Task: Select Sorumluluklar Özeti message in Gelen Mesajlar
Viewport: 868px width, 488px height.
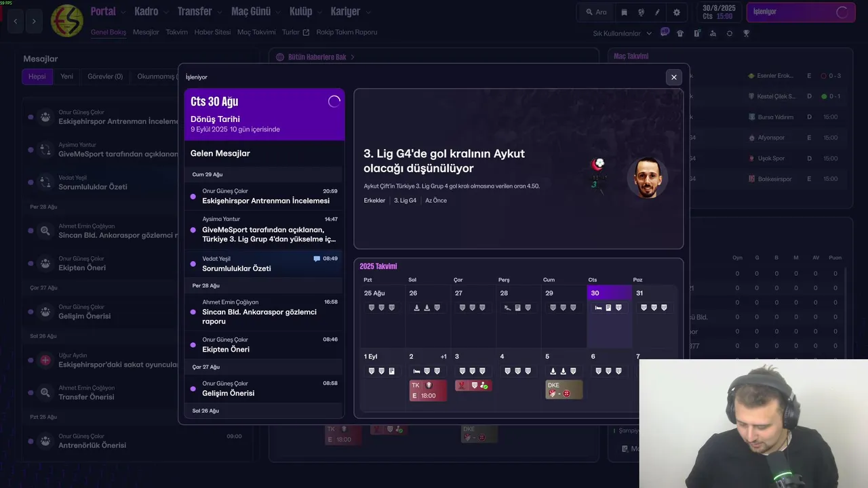Action: [264, 264]
